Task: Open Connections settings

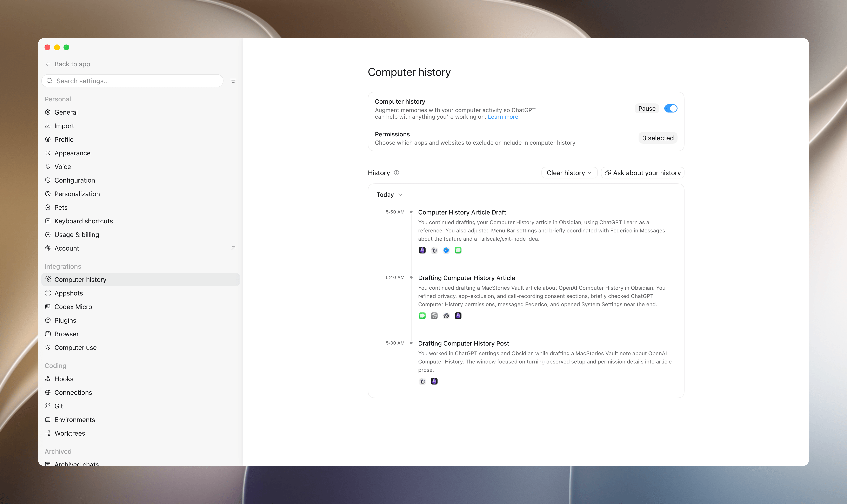Action: tap(140, 393)
